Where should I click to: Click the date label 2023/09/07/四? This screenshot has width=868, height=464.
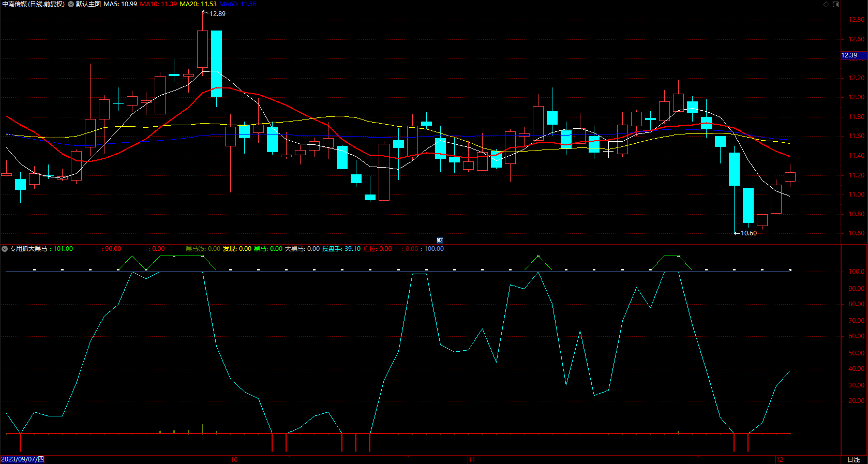pos(22,459)
